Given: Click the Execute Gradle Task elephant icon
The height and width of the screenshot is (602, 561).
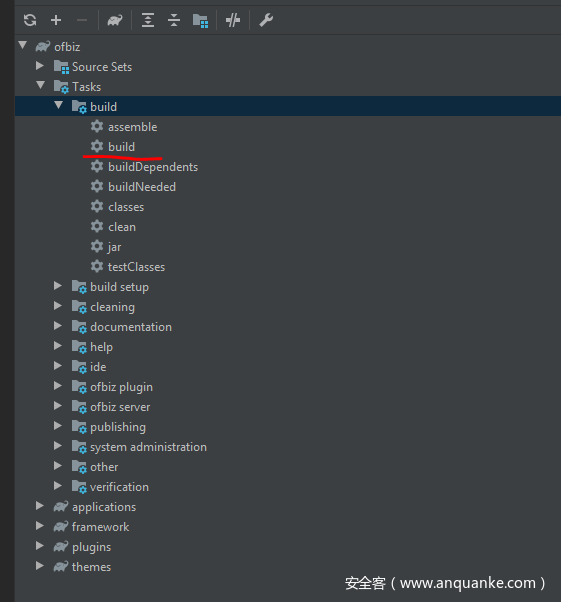Looking at the screenshot, I should pyautogui.click(x=115, y=20).
